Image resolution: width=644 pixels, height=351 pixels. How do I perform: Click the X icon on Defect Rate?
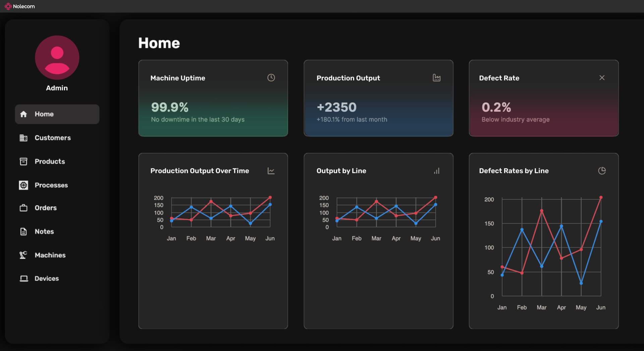602,78
